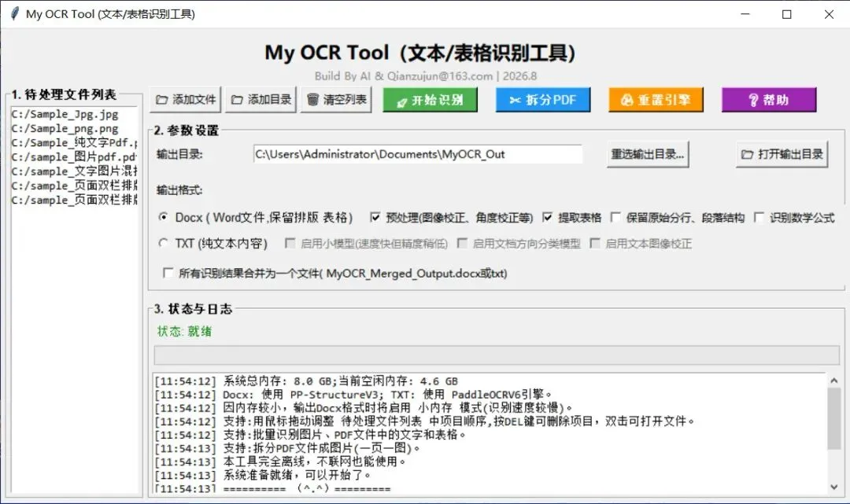Select the Docx output format radio
This screenshot has height=504, width=850.
click(163, 217)
